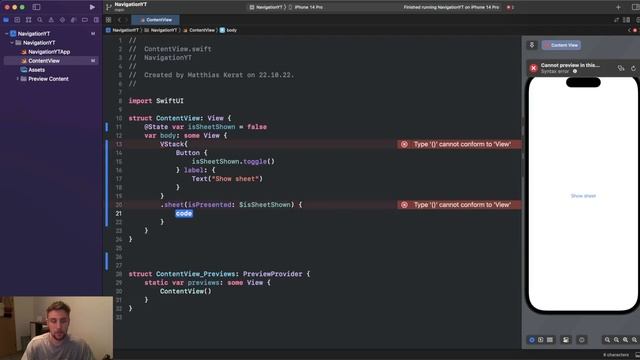Click the "6 characters" status text

616,355
